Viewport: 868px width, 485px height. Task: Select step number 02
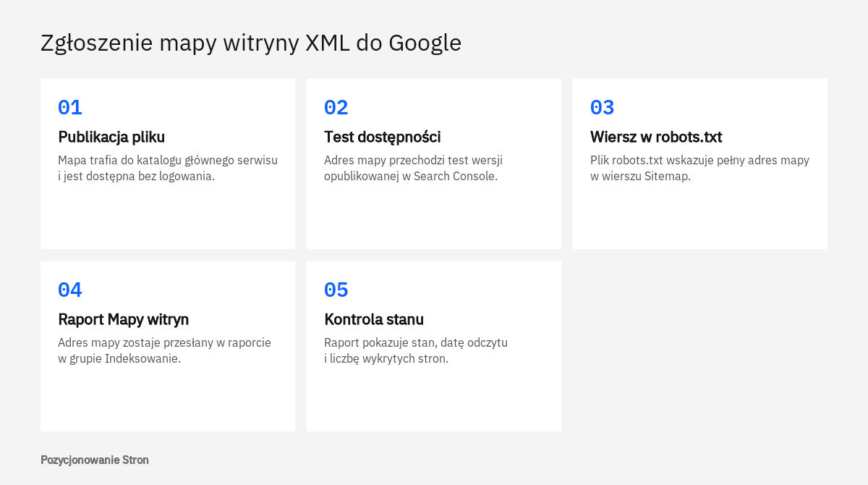tap(336, 108)
